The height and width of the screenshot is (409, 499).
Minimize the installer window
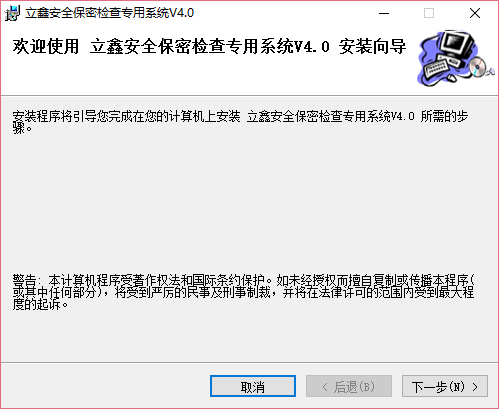(x=384, y=13)
